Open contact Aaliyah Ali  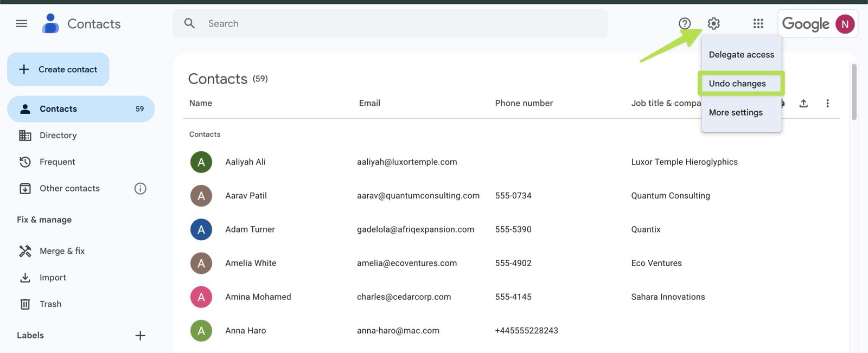point(245,162)
